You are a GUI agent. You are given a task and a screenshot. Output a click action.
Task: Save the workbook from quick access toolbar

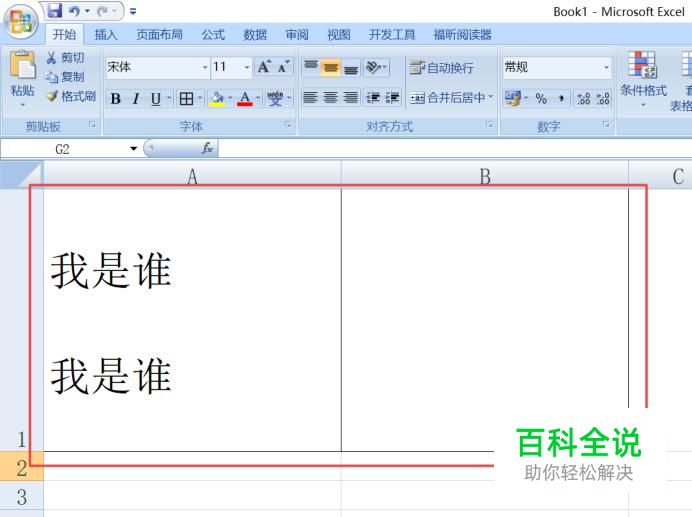pos(55,11)
